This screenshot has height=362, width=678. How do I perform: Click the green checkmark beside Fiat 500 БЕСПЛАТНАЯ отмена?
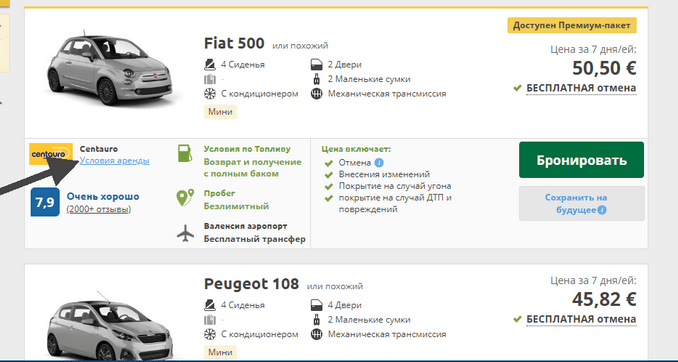pos(517,88)
